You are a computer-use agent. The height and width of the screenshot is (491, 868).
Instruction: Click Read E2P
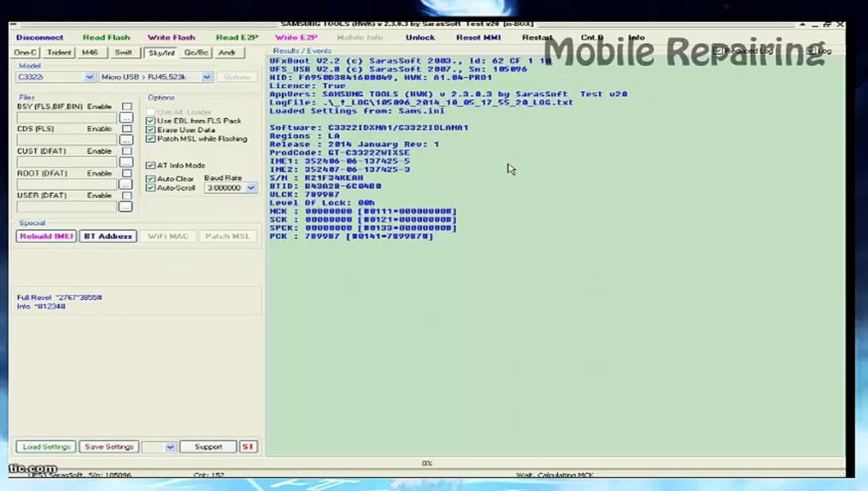click(237, 38)
